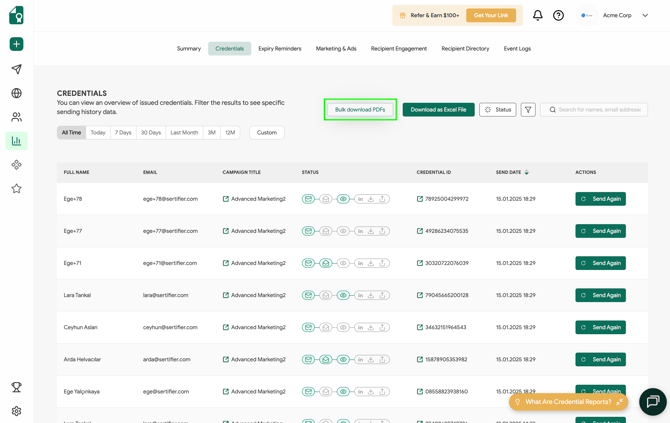This screenshot has width=670, height=423.
Task: Switch to the Expiry Reminders tab
Action: (279, 48)
